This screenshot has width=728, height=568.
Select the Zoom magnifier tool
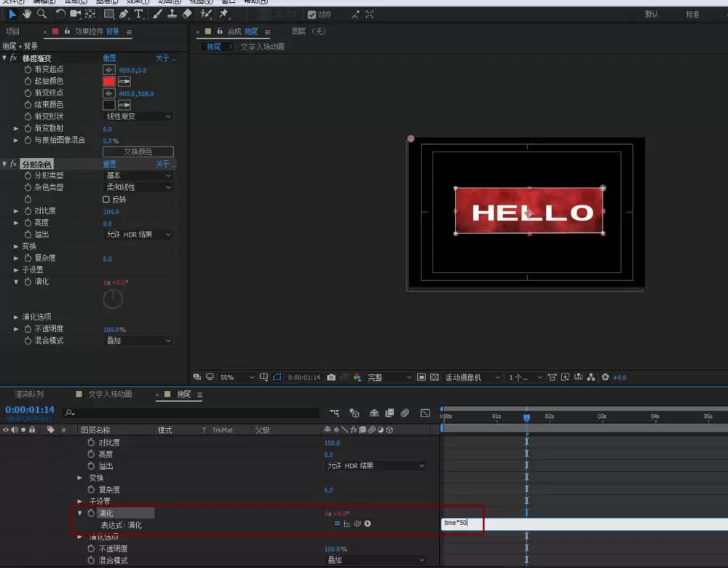41,14
